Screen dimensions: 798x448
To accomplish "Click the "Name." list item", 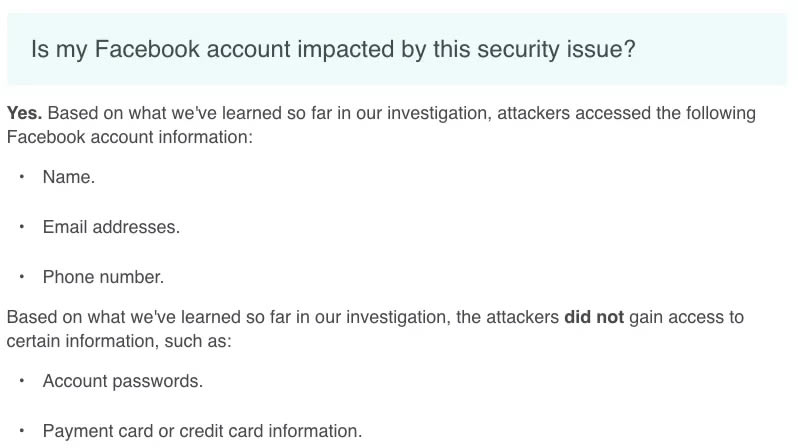I will pyautogui.click(x=69, y=177).
